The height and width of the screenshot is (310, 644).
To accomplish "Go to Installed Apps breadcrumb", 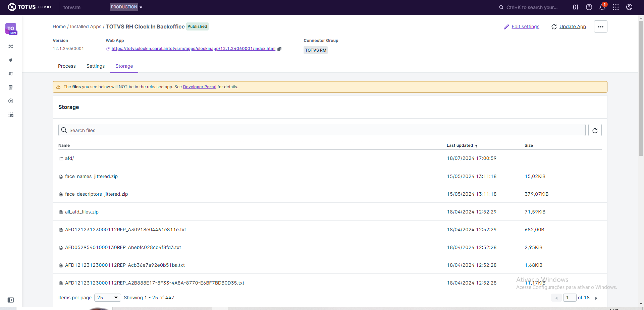I will [86, 26].
